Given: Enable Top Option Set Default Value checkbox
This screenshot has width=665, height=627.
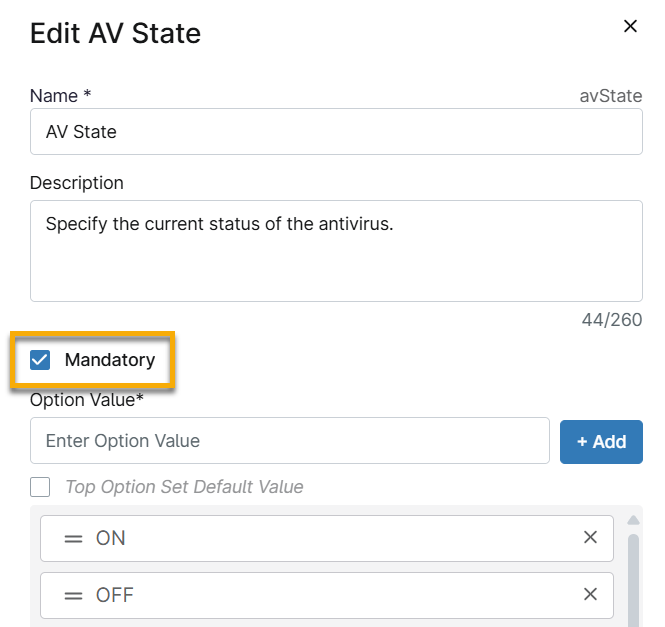Looking at the screenshot, I should [40, 487].
